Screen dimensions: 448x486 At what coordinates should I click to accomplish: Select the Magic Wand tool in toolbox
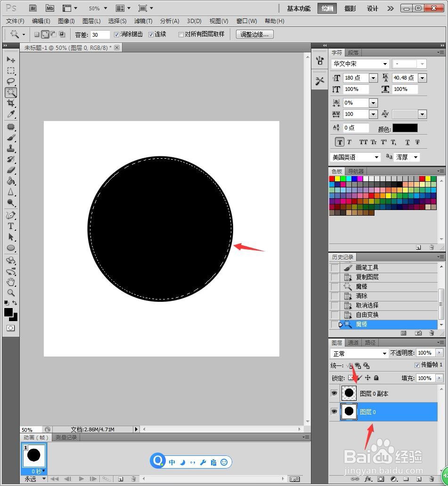tap(10, 92)
